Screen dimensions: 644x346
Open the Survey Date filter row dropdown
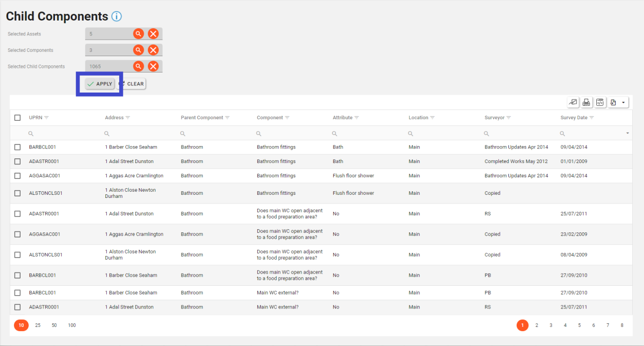[x=628, y=134]
